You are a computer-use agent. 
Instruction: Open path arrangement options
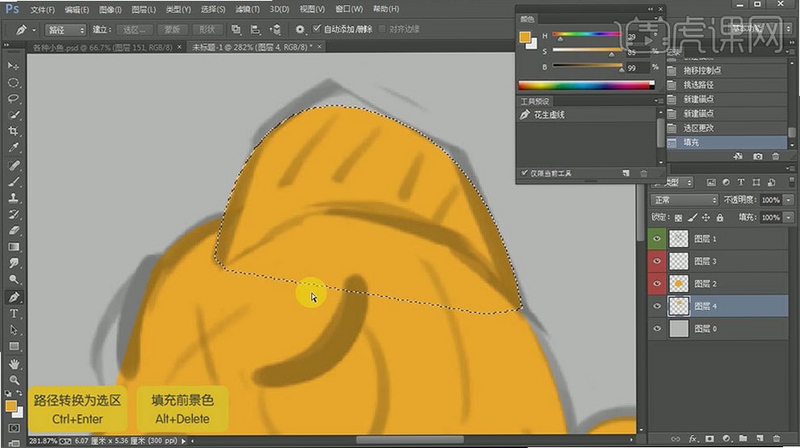275,30
